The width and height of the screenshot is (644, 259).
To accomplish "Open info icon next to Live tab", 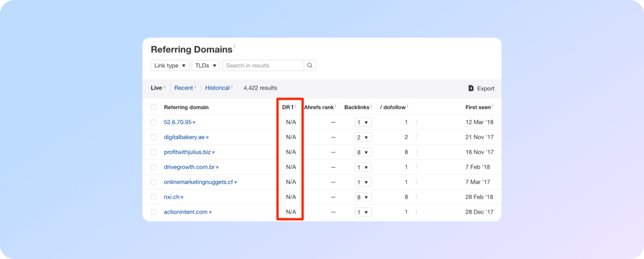I will point(164,87).
